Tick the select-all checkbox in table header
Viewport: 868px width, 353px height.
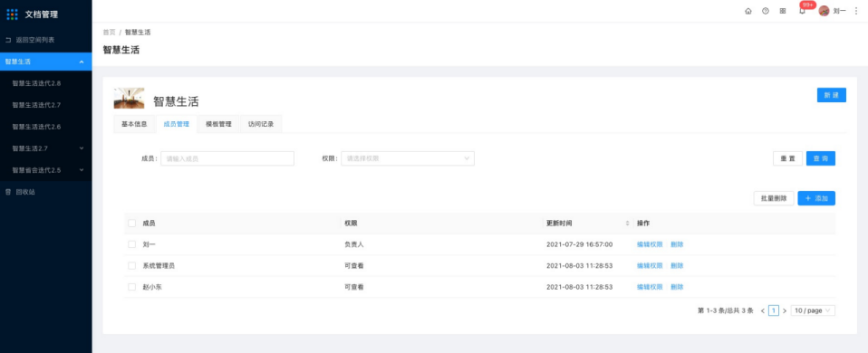[x=131, y=224]
